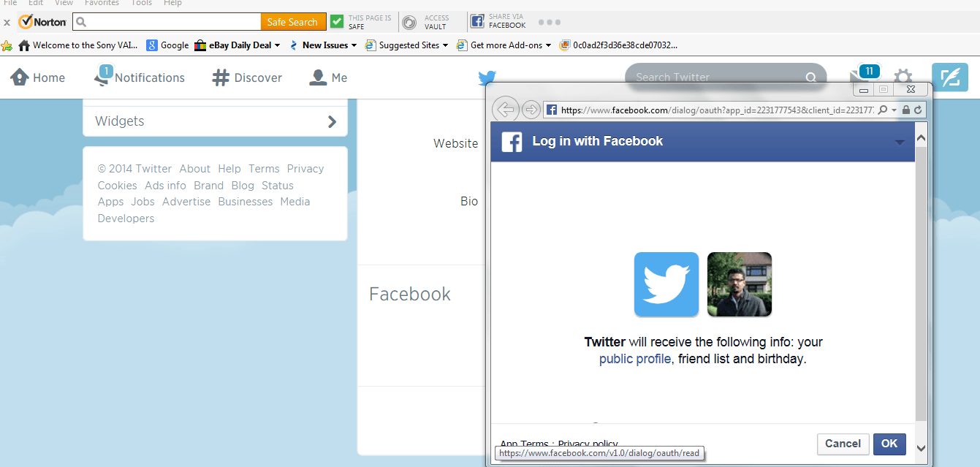
Task: Click the Twitter search magnifier icon
Action: click(x=811, y=77)
